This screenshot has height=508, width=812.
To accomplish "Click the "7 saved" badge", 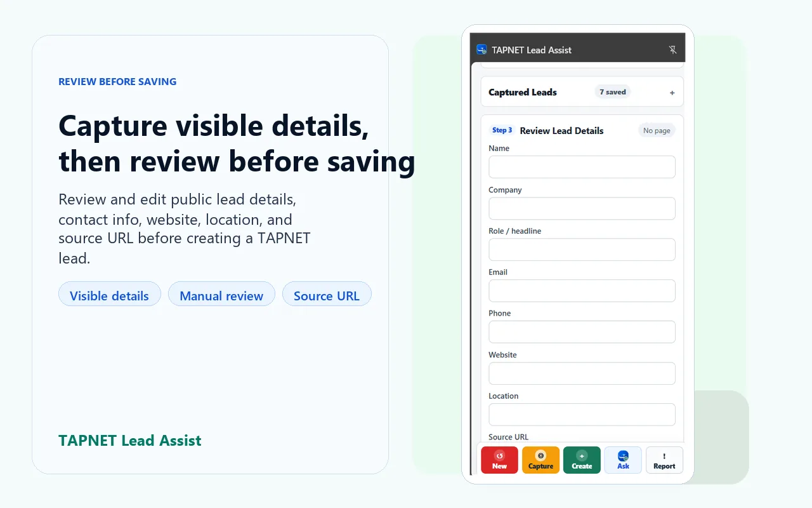I will 613,92.
